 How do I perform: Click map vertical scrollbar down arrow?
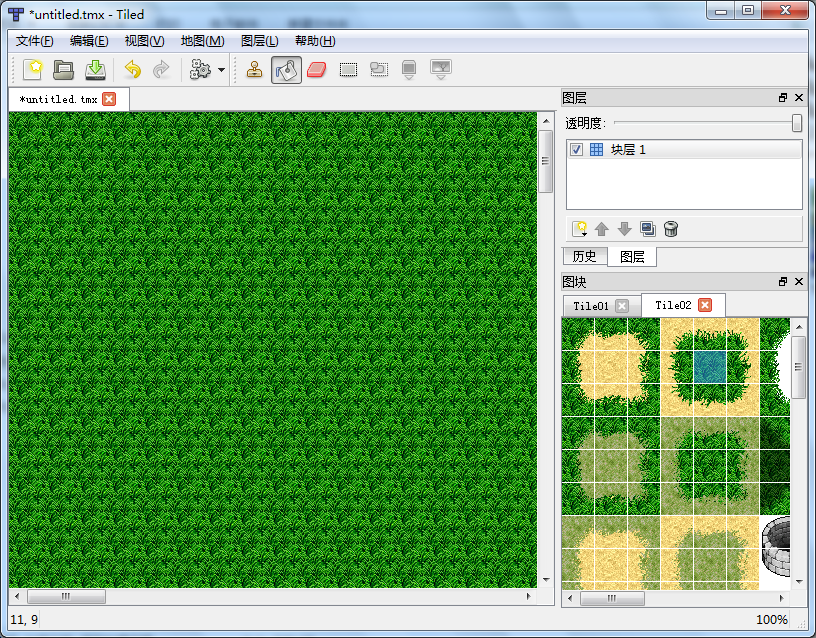click(x=545, y=579)
